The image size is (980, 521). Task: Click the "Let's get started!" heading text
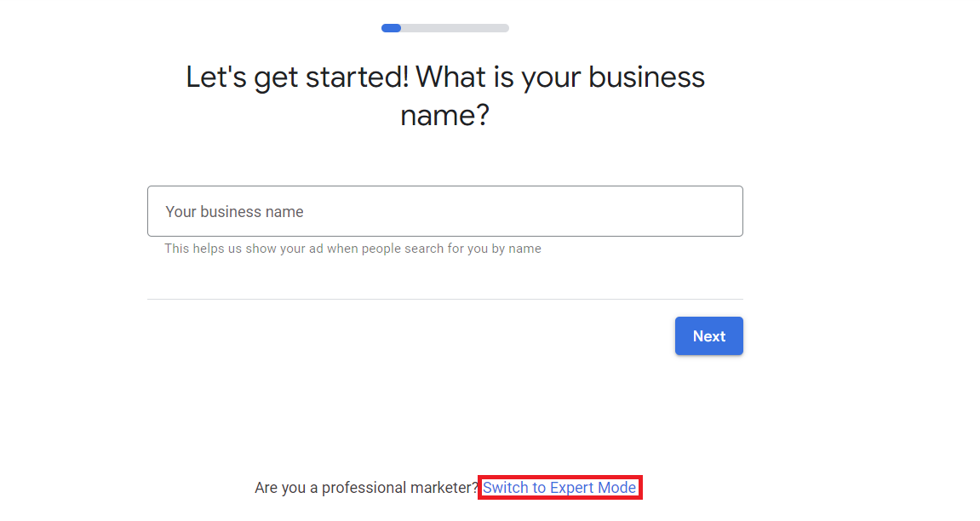coord(297,77)
